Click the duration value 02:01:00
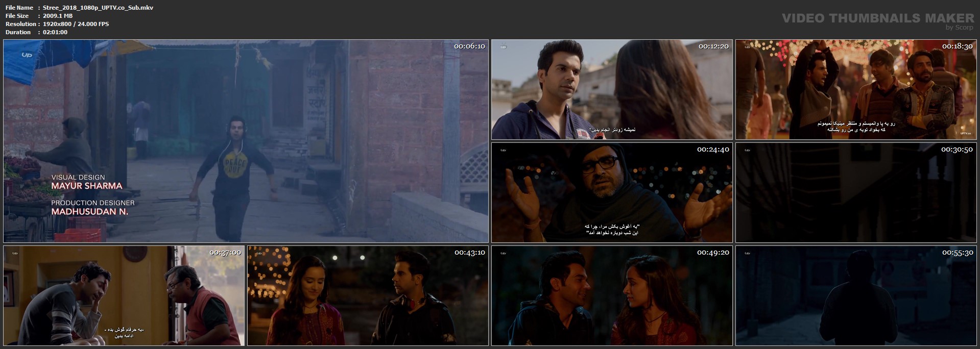980x349 pixels. click(55, 32)
